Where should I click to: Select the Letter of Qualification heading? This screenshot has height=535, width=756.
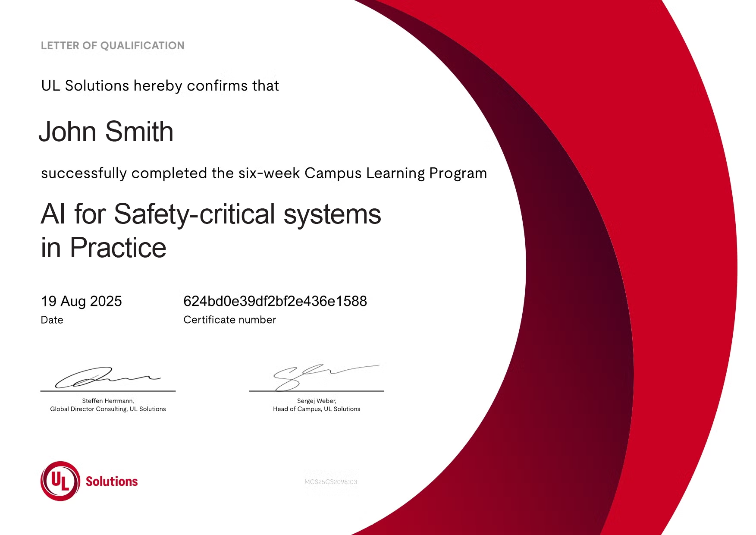pyautogui.click(x=113, y=46)
